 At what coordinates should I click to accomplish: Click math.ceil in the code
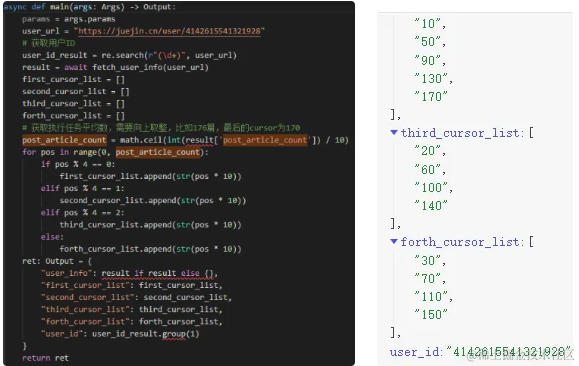tap(142, 140)
